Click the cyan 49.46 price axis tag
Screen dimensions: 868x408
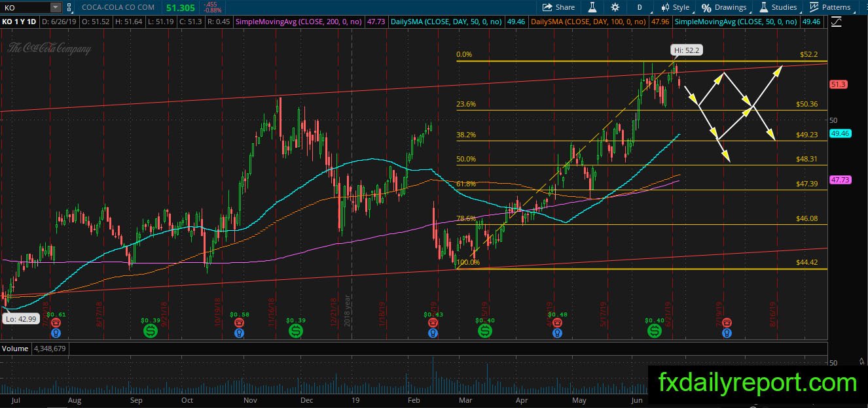click(839, 133)
